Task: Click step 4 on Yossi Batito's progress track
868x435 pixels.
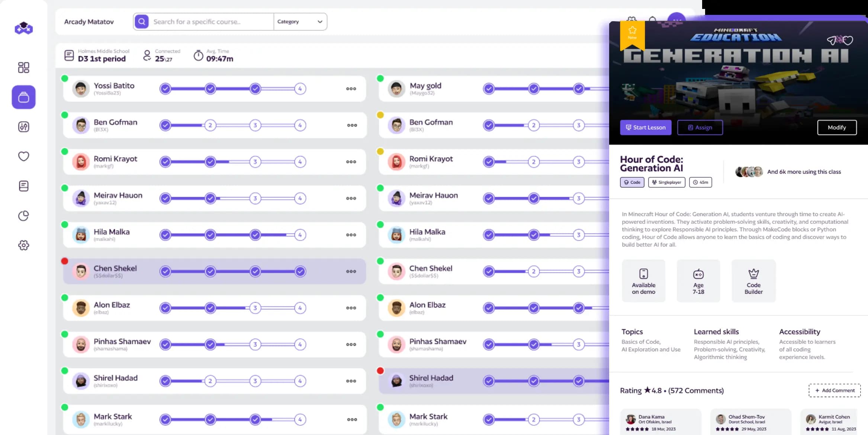Action: pos(300,88)
